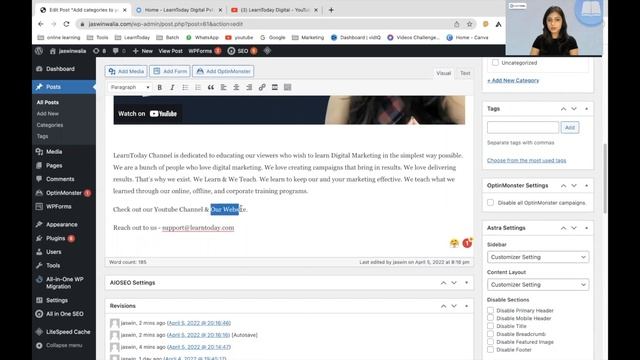
Task: Check Disable Breadcrumb option
Action: [x=490, y=334]
